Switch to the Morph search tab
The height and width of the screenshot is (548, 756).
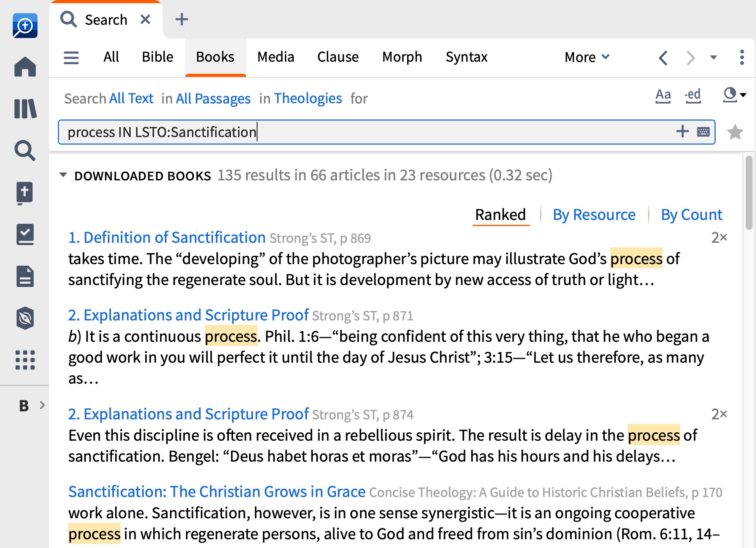click(x=402, y=57)
